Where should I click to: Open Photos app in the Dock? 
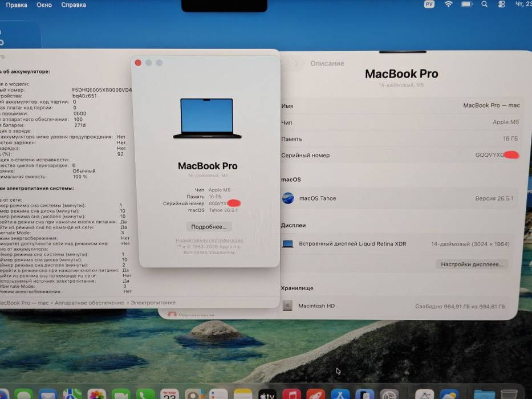click(97, 395)
